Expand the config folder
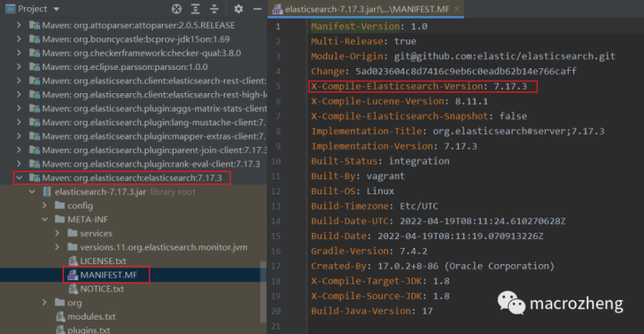 click(45, 206)
